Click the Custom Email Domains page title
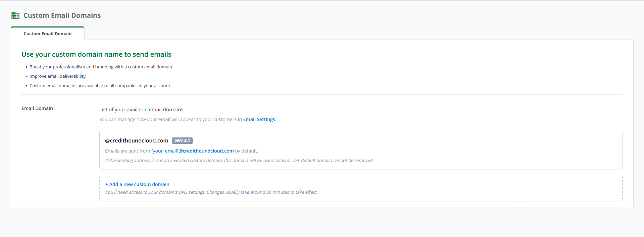Image resolution: width=644 pixels, height=237 pixels. (x=62, y=15)
